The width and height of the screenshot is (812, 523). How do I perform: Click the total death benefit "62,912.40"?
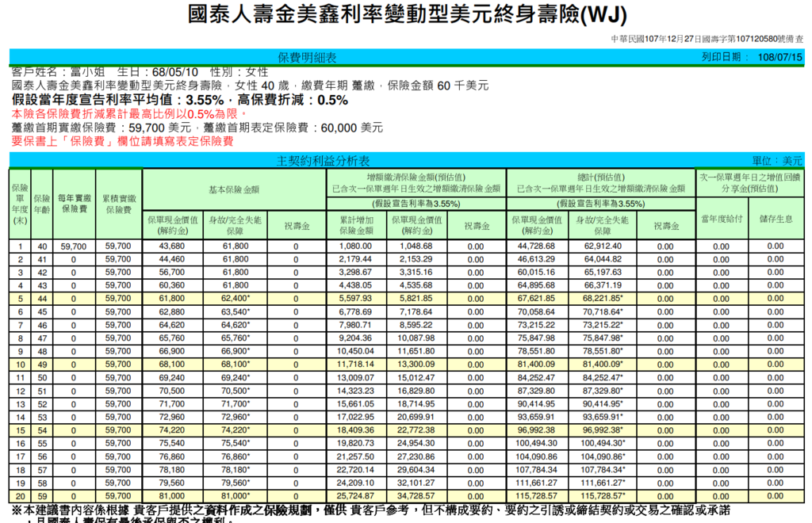603,246
